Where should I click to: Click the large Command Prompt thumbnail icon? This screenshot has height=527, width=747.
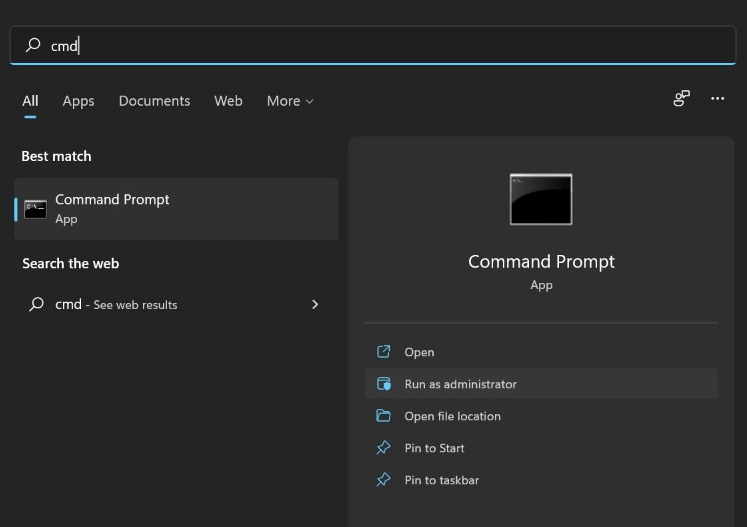(541, 199)
